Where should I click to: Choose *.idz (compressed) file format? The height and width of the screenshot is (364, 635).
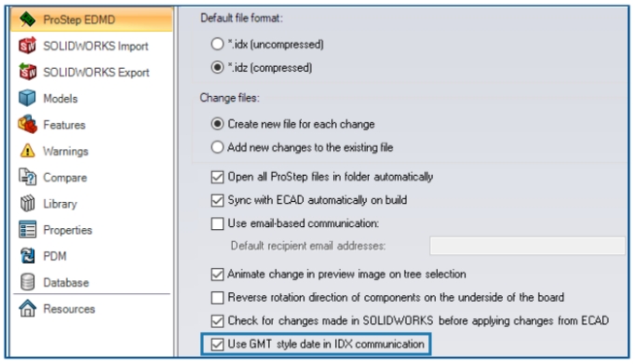(x=218, y=67)
